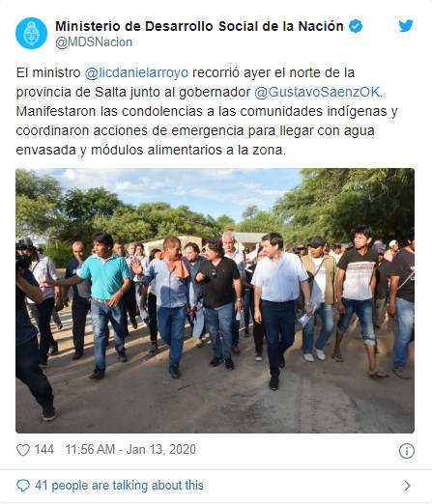The height and width of the screenshot is (504, 432).
Task: Click the 11:56 AM time text
Action: click(90, 449)
